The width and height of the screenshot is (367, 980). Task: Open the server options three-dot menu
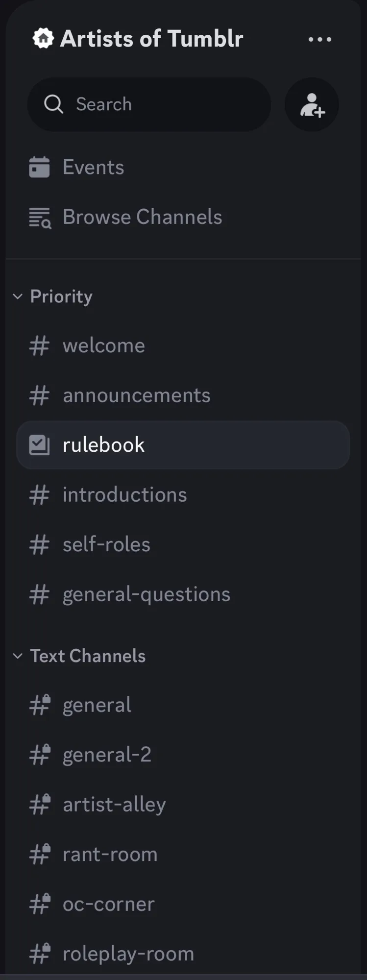pyautogui.click(x=320, y=39)
